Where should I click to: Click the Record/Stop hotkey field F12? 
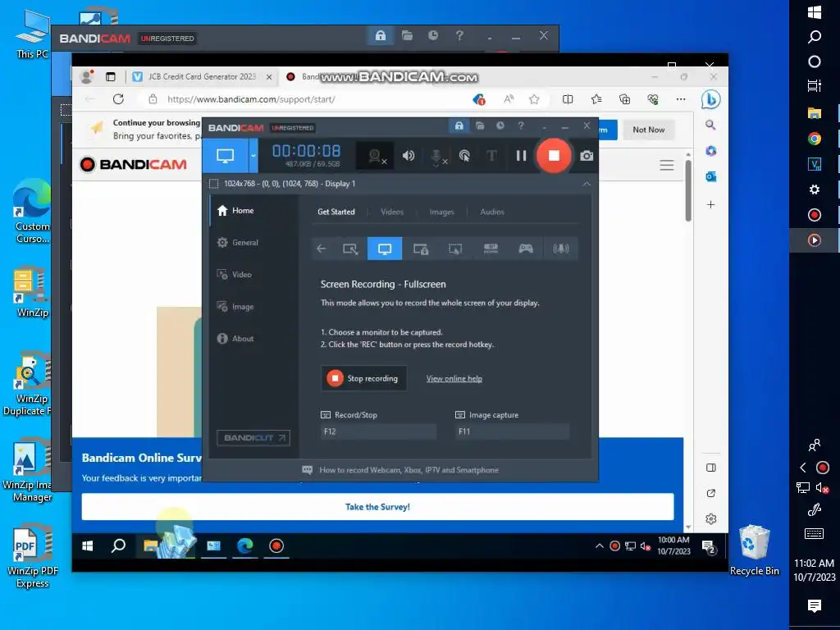coord(378,431)
